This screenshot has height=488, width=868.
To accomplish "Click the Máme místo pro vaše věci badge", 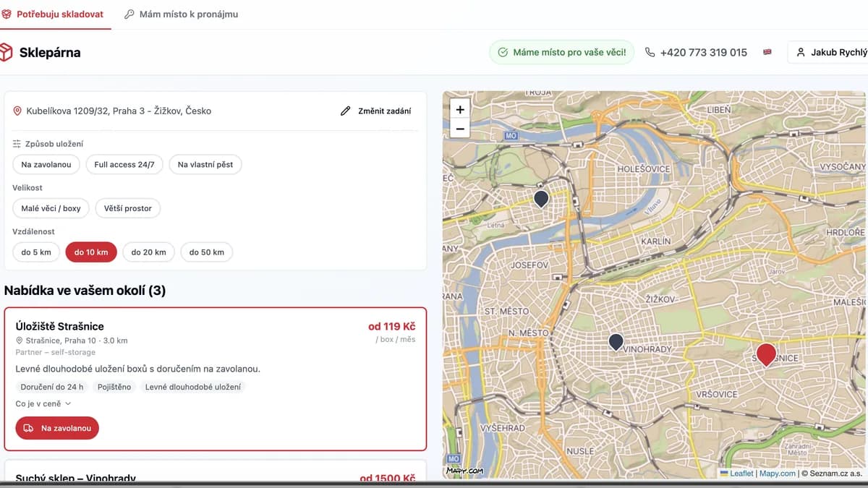I will (562, 52).
